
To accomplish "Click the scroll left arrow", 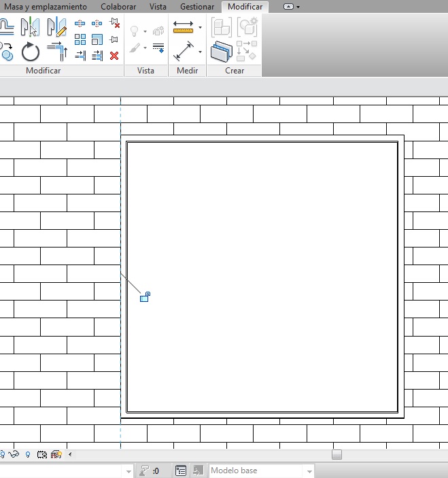I will pyautogui.click(x=70, y=454).
